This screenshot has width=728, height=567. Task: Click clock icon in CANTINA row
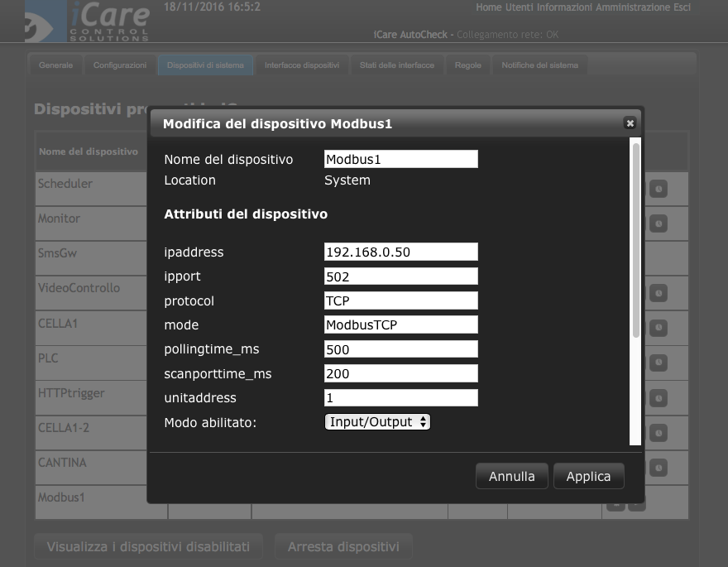659,468
